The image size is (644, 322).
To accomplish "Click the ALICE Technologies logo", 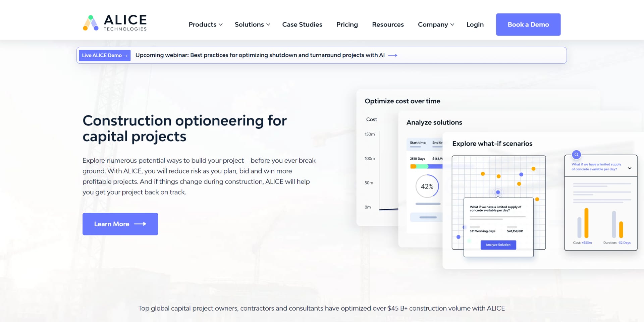I will point(115,23).
